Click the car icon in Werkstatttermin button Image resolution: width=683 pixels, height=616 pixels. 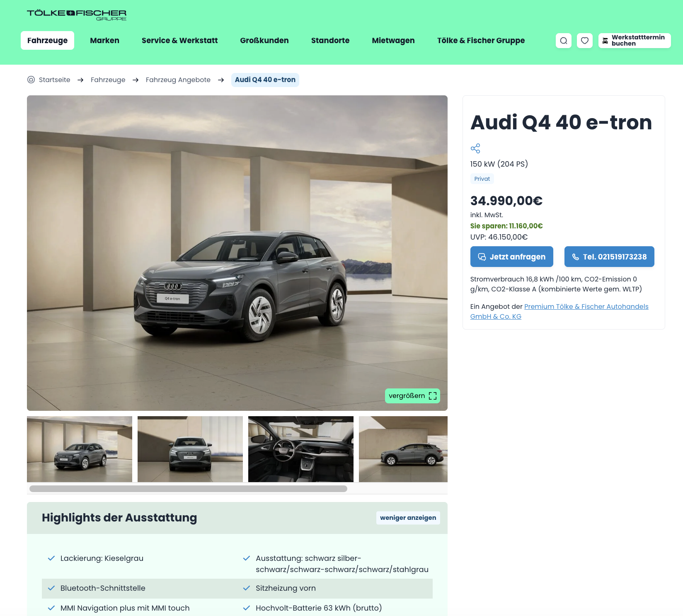click(605, 41)
